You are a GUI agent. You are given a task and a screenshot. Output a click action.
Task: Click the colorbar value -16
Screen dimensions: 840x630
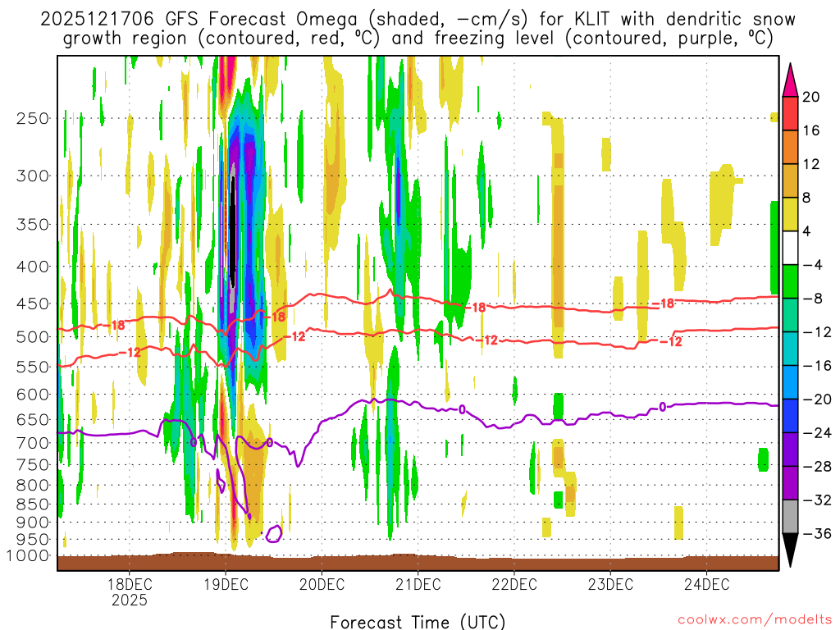click(x=817, y=365)
